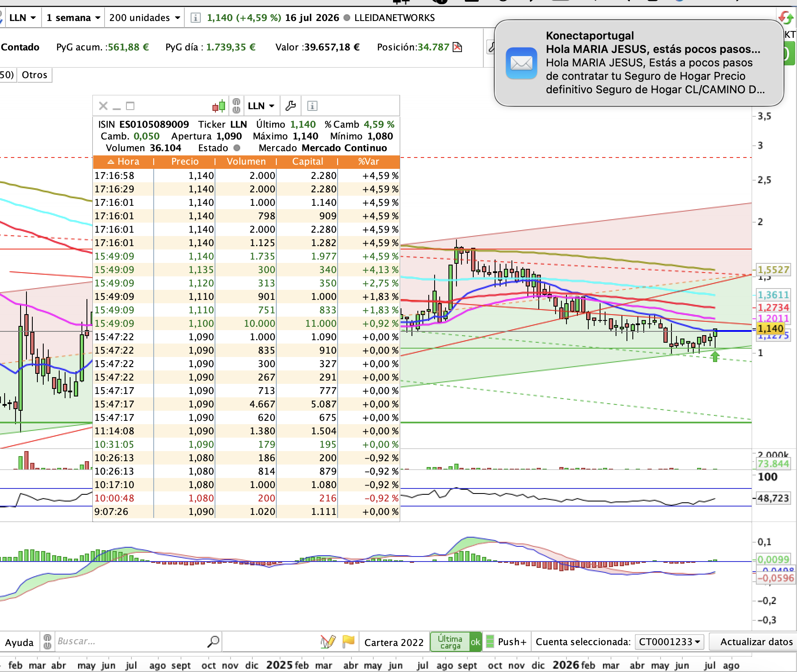Click the close position icon beside Posición
The width and height of the screenshot is (797, 672).
pyautogui.click(x=457, y=47)
